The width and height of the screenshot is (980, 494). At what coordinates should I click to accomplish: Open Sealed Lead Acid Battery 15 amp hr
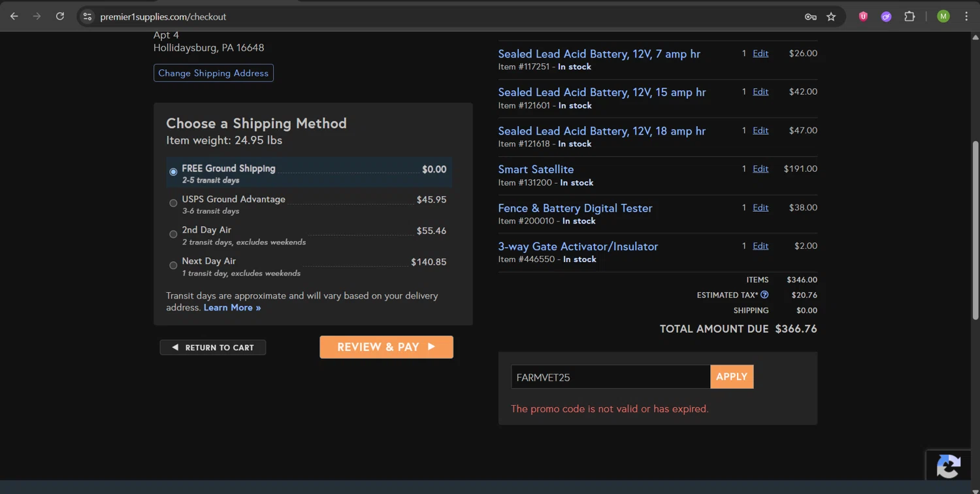pyautogui.click(x=602, y=92)
